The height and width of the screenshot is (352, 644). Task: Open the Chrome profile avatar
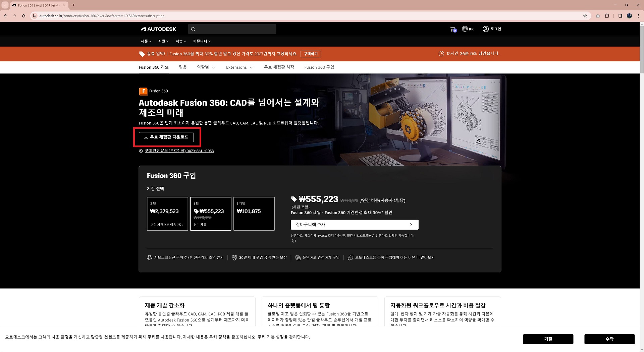pyautogui.click(x=630, y=16)
